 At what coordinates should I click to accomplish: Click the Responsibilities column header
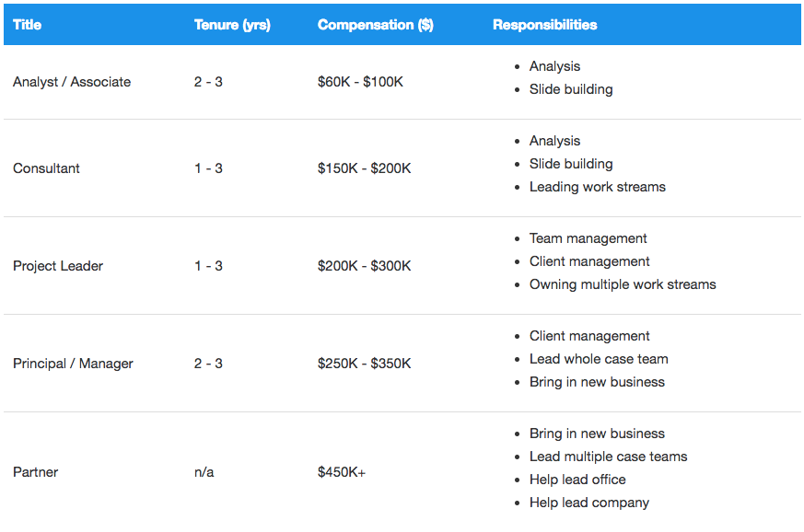pyautogui.click(x=544, y=25)
